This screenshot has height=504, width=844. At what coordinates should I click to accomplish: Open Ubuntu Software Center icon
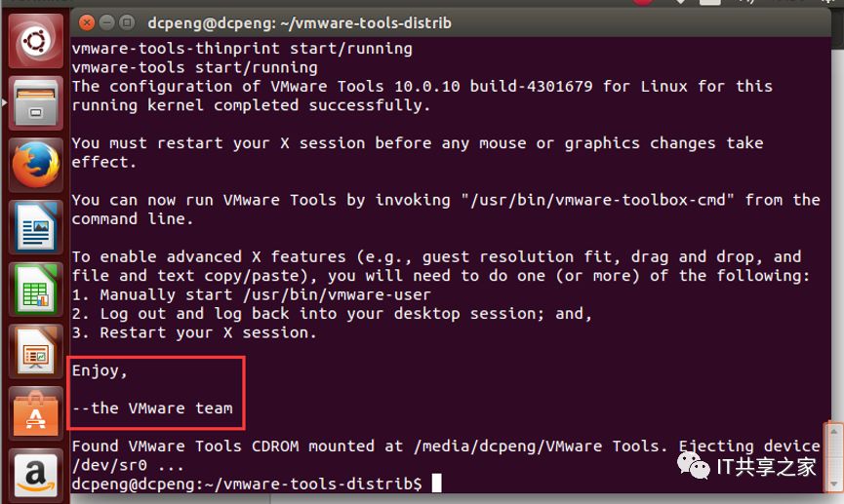coord(35,413)
